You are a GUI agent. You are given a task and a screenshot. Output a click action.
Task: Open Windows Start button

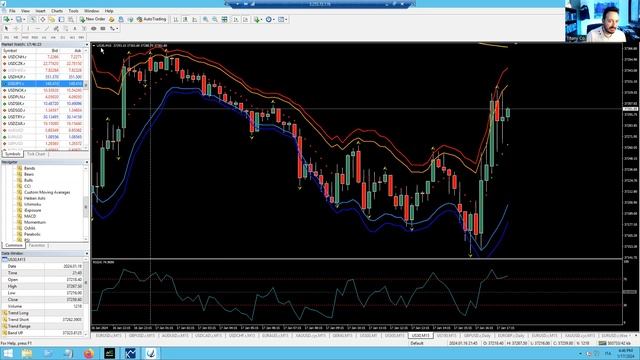coord(8,353)
